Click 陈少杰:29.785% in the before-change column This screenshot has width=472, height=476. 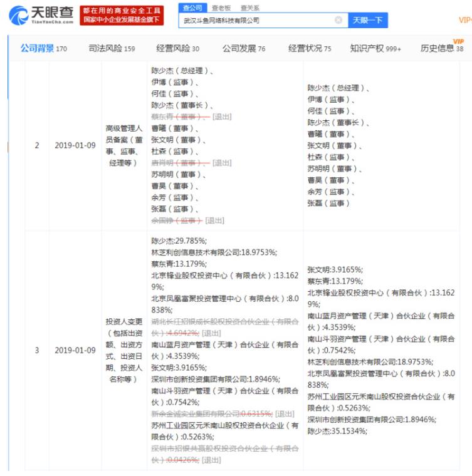click(179, 241)
